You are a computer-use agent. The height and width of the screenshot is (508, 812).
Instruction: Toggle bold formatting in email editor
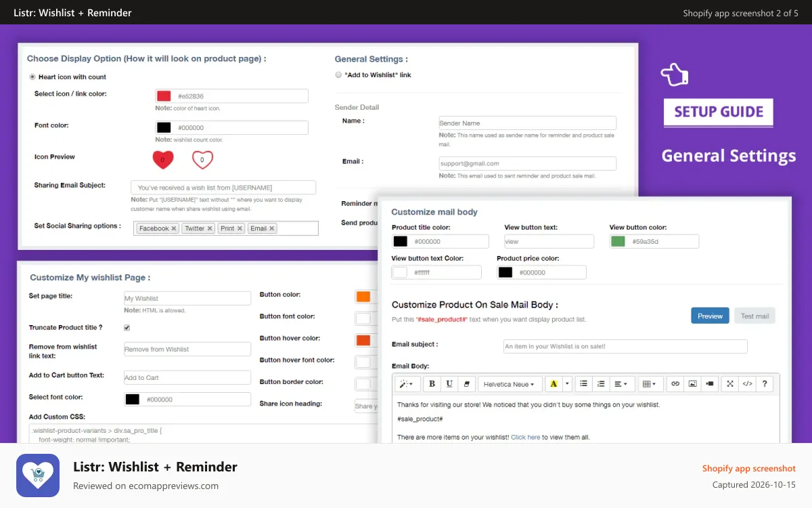tap(432, 384)
